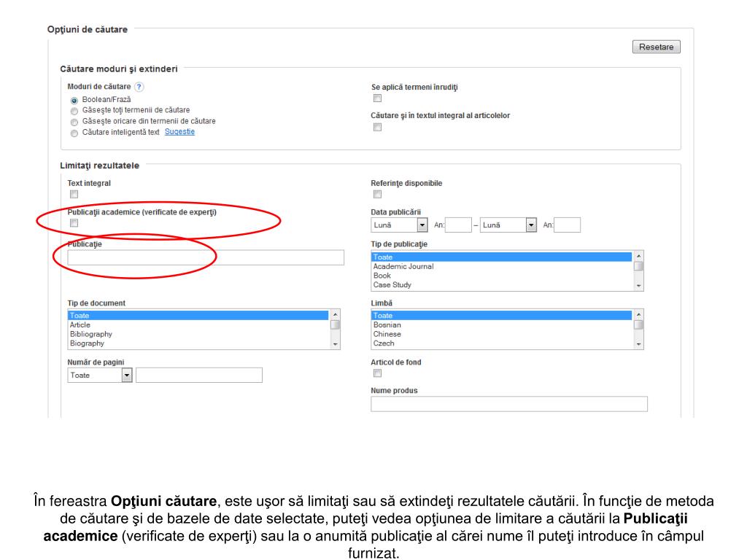Choose Article document type
Viewport: 747px width, 560px height.
[x=198, y=324]
